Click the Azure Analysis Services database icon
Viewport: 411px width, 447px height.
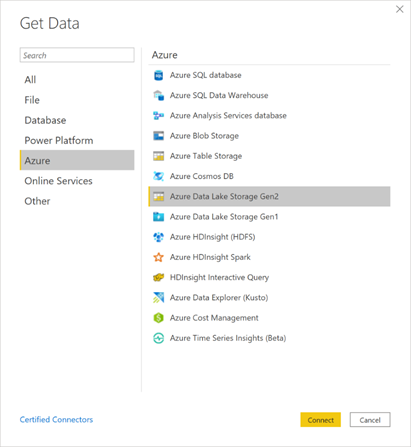point(158,116)
